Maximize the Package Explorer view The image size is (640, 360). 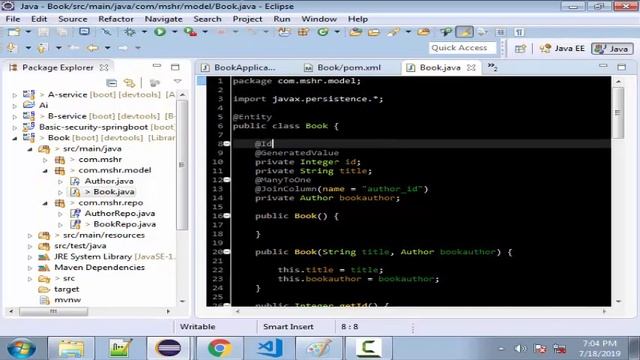click(x=175, y=67)
